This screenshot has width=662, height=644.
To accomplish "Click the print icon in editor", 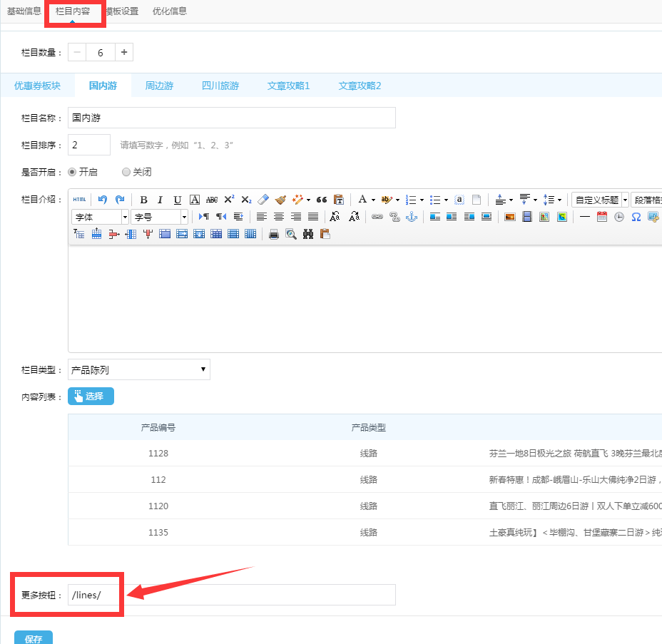I will point(274,234).
